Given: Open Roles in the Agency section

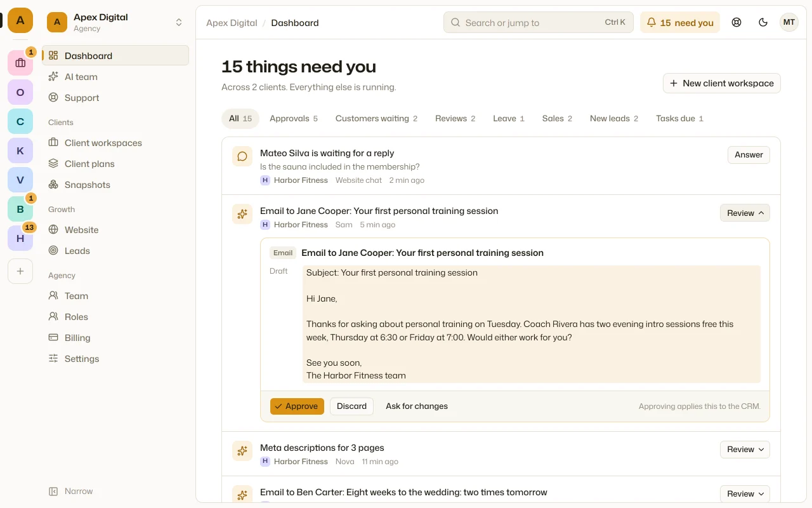Looking at the screenshot, I should coord(115,317).
